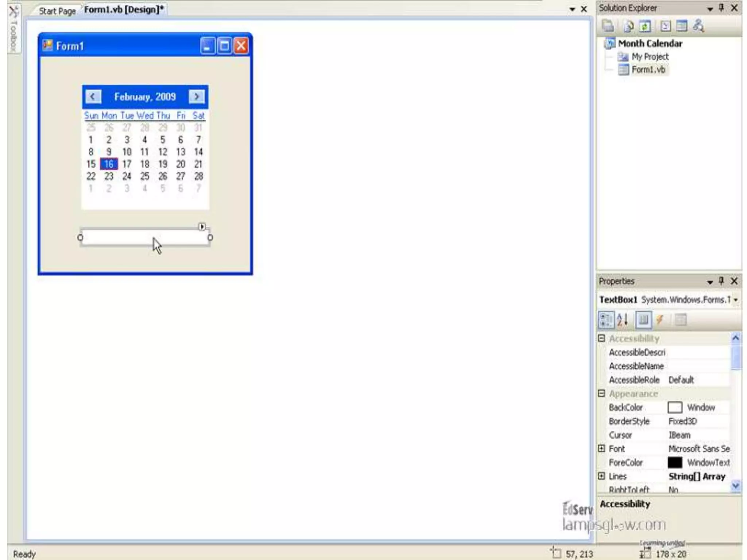Show the Properties list button
Viewport: 747px width, 560px height.
pos(643,320)
